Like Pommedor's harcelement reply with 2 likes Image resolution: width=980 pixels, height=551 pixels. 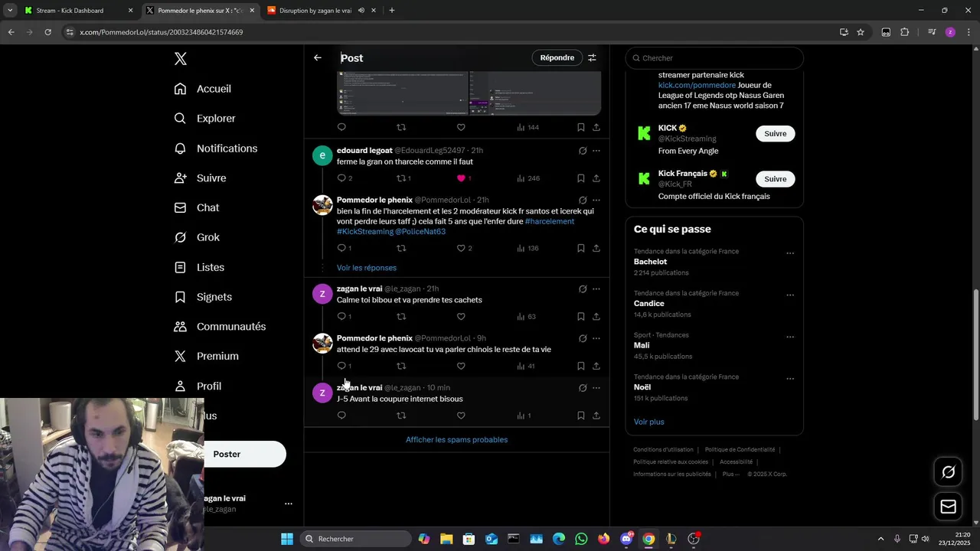(x=461, y=249)
